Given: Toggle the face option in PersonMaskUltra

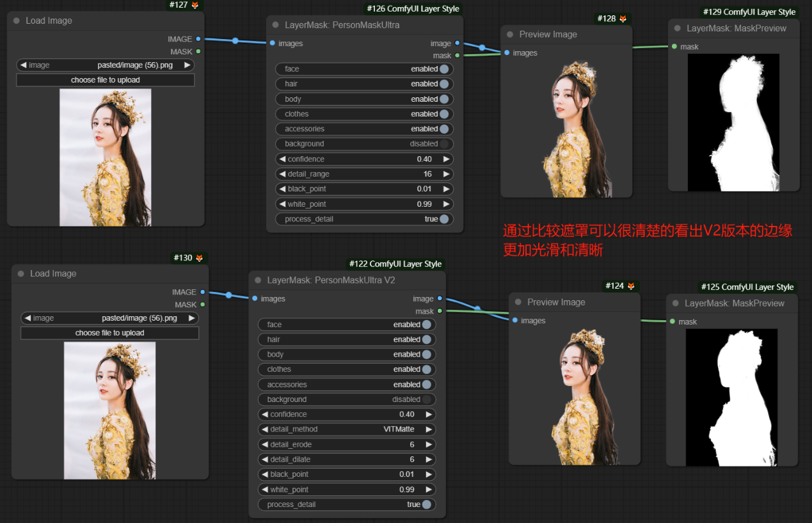Looking at the screenshot, I should pyautogui.click(x=444, y=69).
